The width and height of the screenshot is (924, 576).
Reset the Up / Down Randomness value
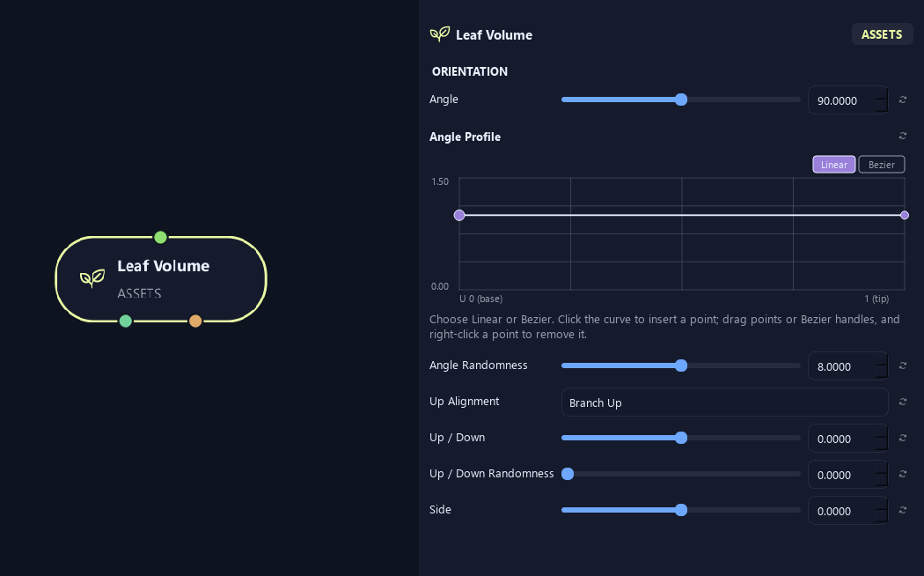902,474
